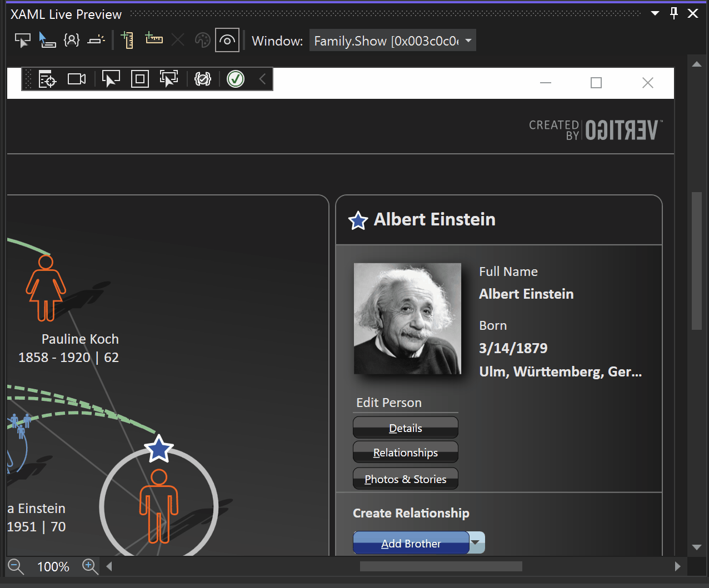
Task: Open the Relationships editor
Action: coord(406,452)
